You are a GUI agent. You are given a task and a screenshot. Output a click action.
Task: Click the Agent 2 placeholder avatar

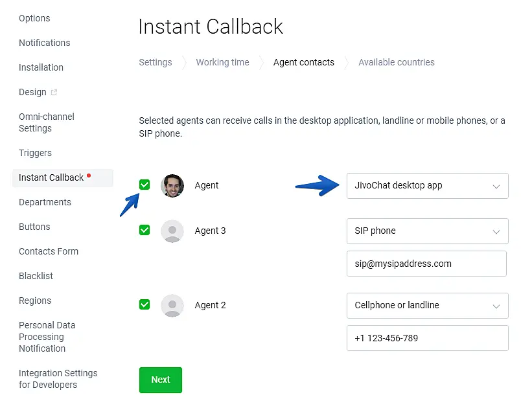coord(172,306)
